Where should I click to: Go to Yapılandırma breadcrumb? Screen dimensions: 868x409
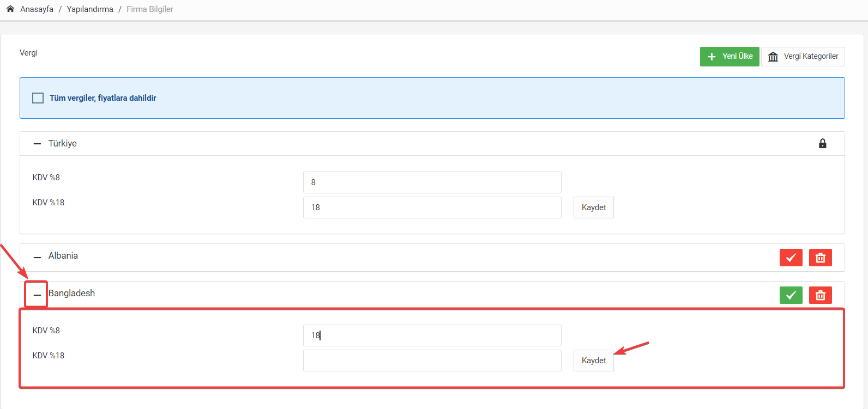pos(90,9)
